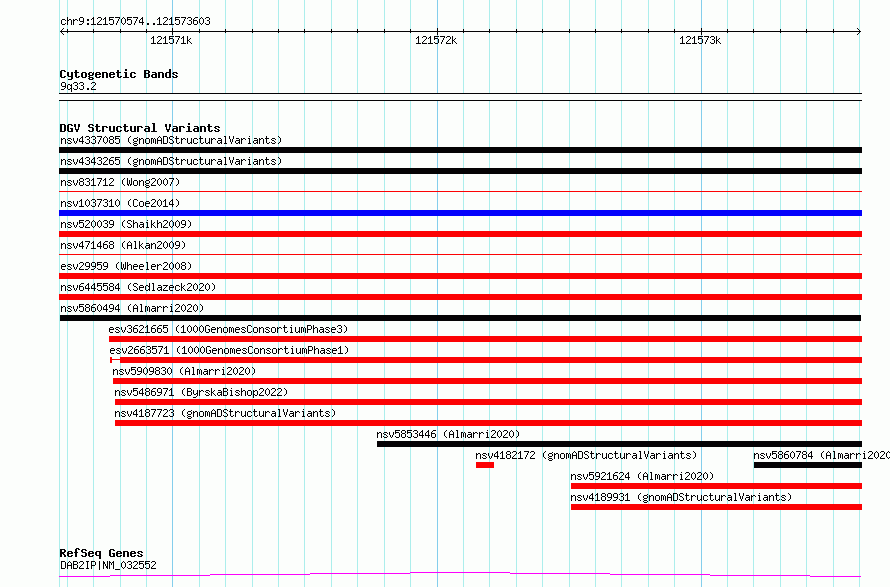This screenshot has height=587, width=890.
Task: Click the short red nsv4182172 bar
Action: click(485, 465)
